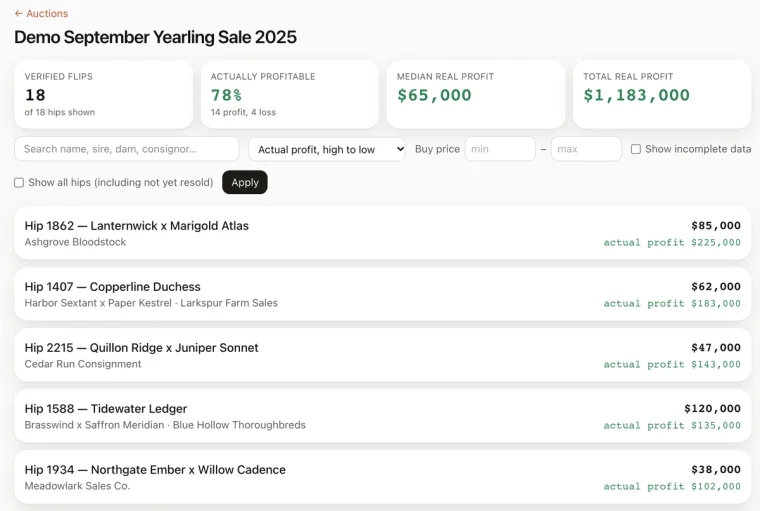Check Show all hips including not resold
Viewport: 760px width, 511px height.
tap(19, 183)
